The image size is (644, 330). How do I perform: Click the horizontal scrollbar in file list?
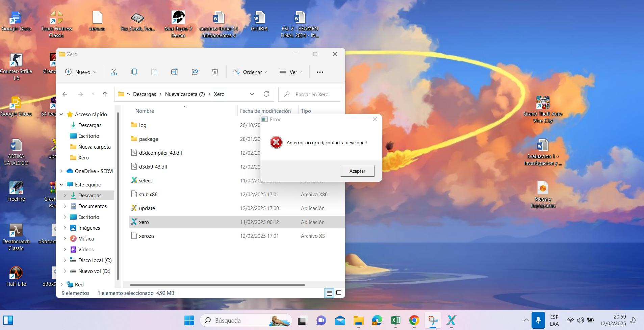click(x=217, y=285)
